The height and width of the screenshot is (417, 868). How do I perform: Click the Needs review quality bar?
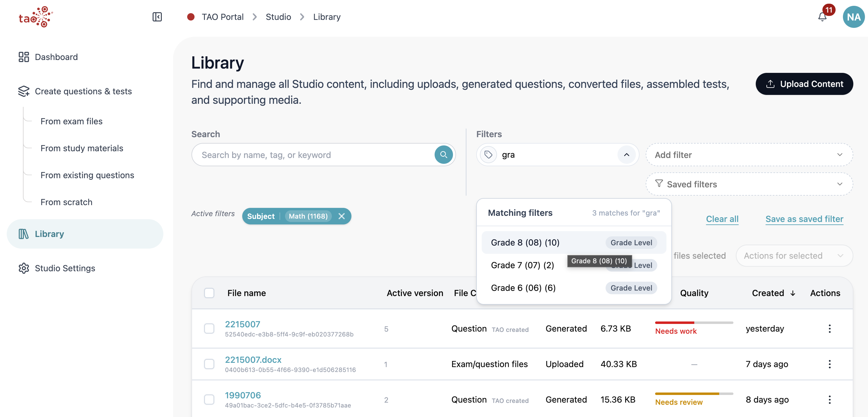point(694,394)
